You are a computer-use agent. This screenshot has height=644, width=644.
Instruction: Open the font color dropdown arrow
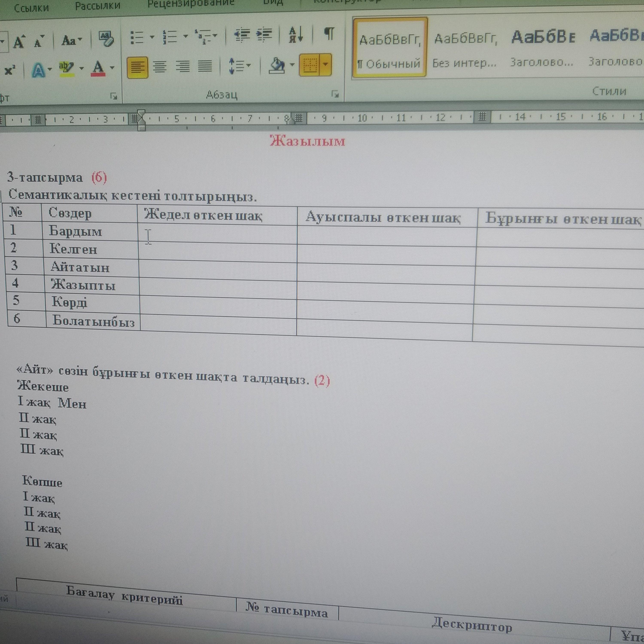(112, 68)
